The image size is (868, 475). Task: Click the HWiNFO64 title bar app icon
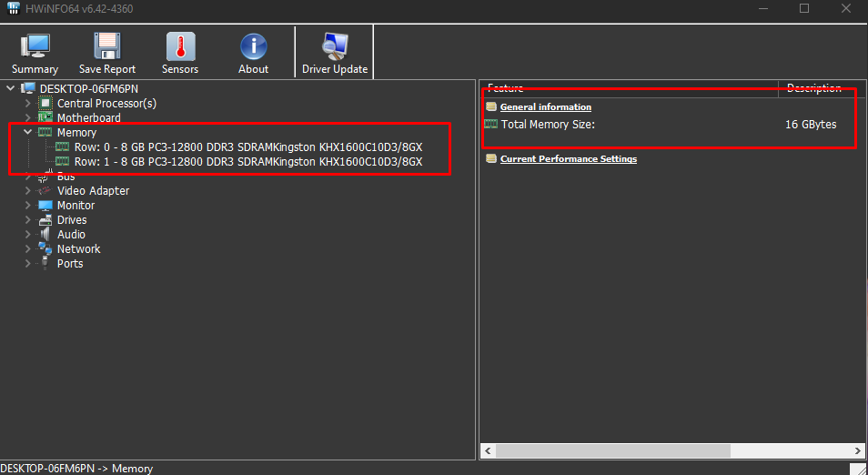[14, 8]
